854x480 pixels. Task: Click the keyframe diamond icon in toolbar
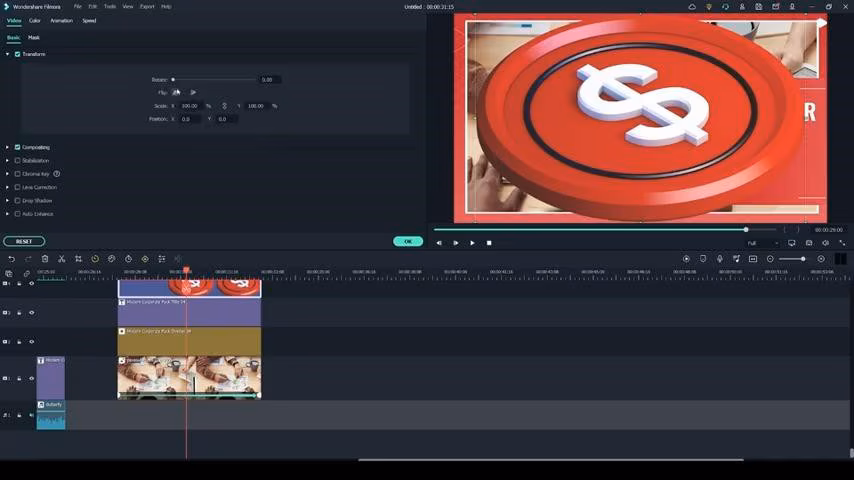[145, 259]
